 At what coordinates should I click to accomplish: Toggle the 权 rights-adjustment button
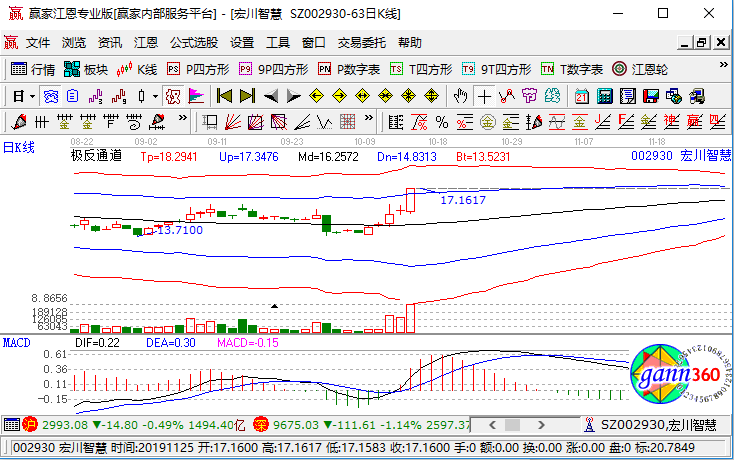tap(173, 97)
